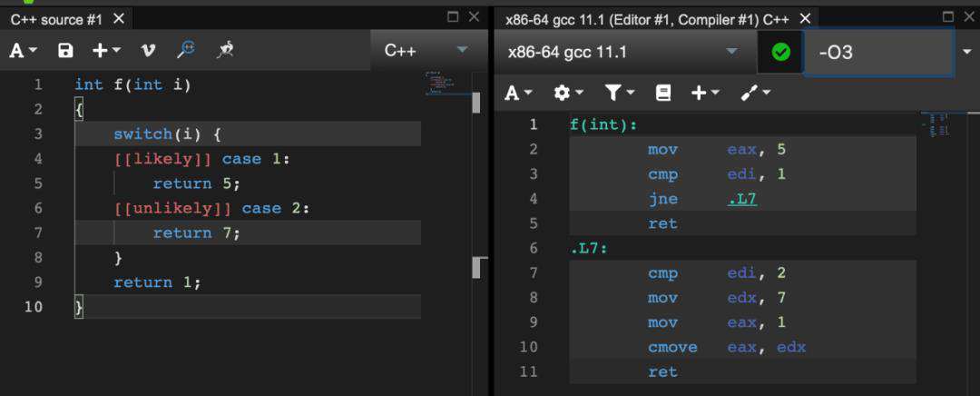Maximize the compiler output pane
The image size is (980, 396).
pos(948,17)
